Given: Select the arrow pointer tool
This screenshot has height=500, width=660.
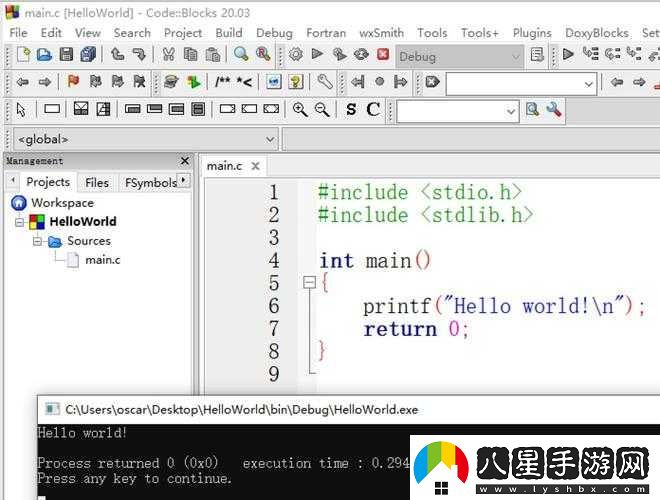Looking at the screenshot, I should click(x=21, y=109).
